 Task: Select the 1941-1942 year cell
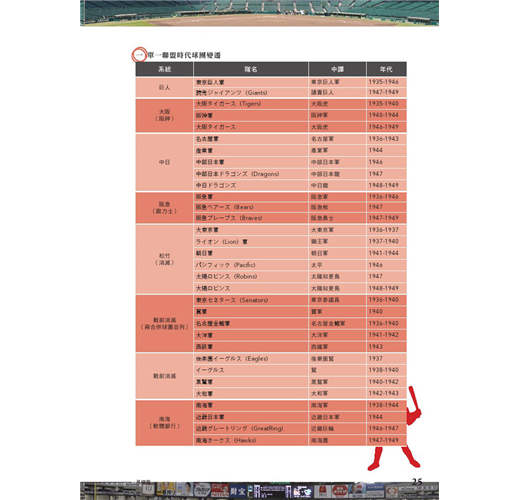pos(386,335)
